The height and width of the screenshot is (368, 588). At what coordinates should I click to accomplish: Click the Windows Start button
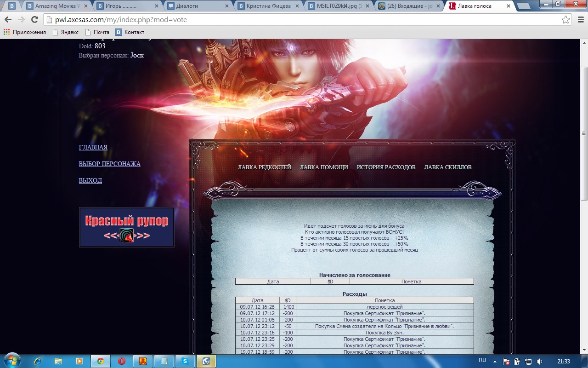click(x=11, y=361)
